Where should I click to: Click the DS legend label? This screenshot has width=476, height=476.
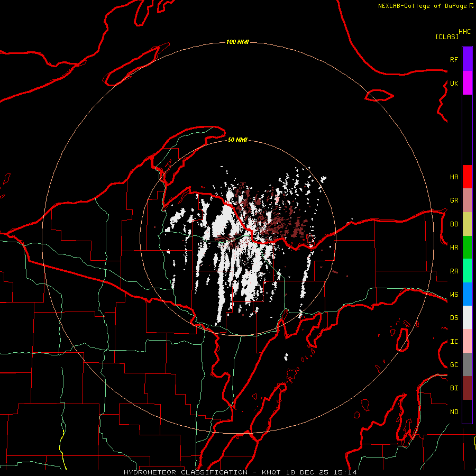pos(454,317)
